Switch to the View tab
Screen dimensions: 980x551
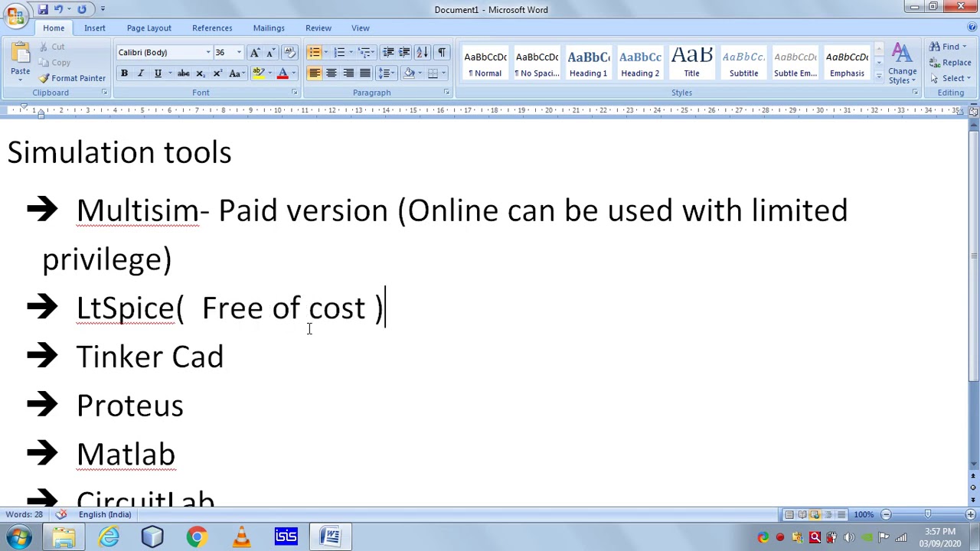pyautogui.click(x=360, y=28)
